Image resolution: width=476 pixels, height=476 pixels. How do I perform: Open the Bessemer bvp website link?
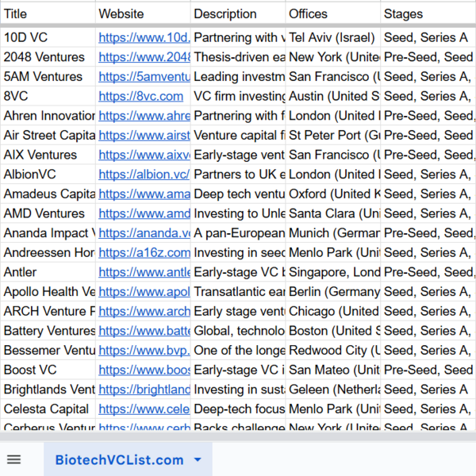point(144,351)
